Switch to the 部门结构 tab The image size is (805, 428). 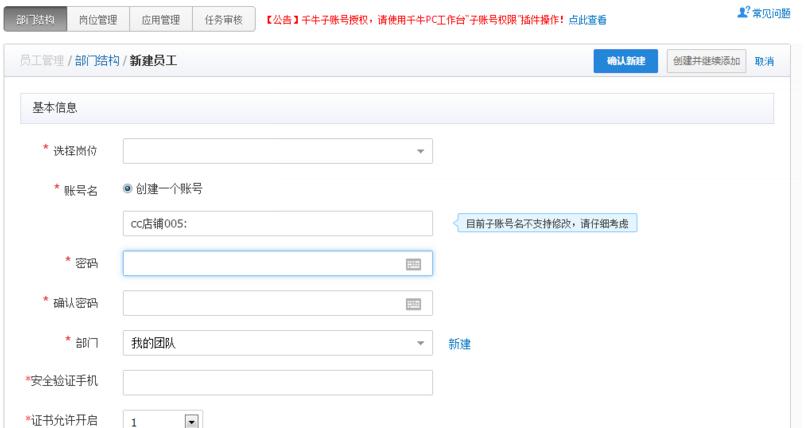(37, 20)
